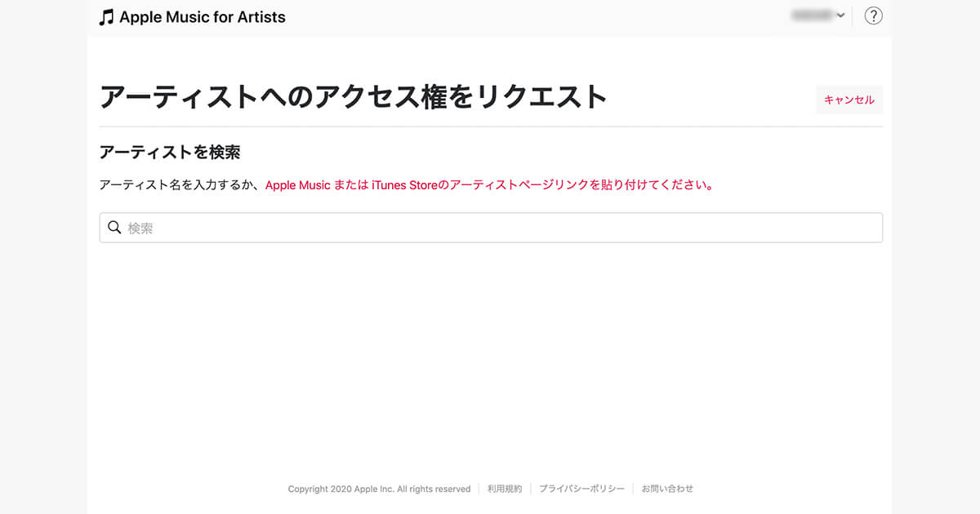Open the プライバシーポリシー footer link
Viewport: 980px width, 514px height.
581,489
